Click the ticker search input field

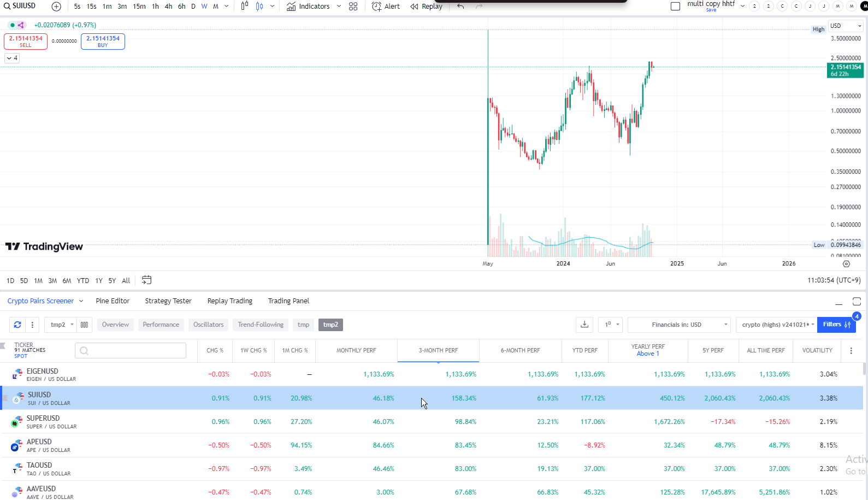(x=131, y=351)
